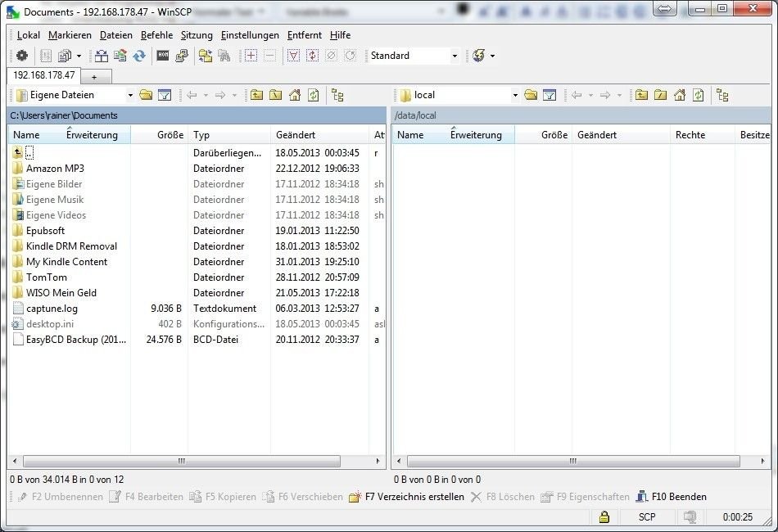Image resolution: width=778 pixels, height=532 pixels.
Task: Open the Sitzung menu
Action: pos(197,35)
